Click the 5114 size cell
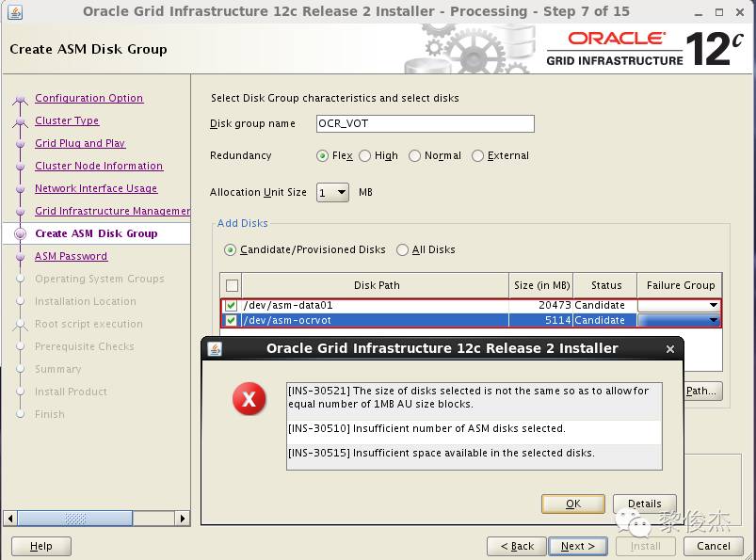 coord(541,321)
